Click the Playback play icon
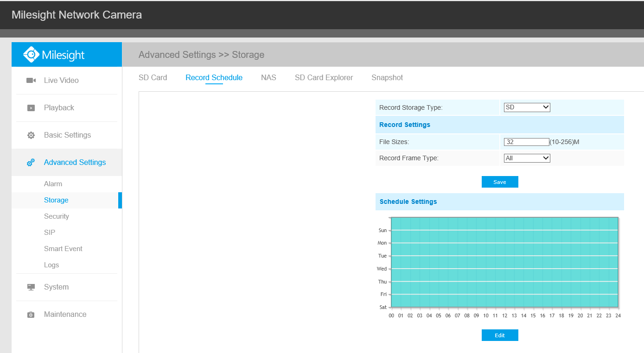Screen dimensions: 644x353 pyautogui.click(x=31, y=108)
